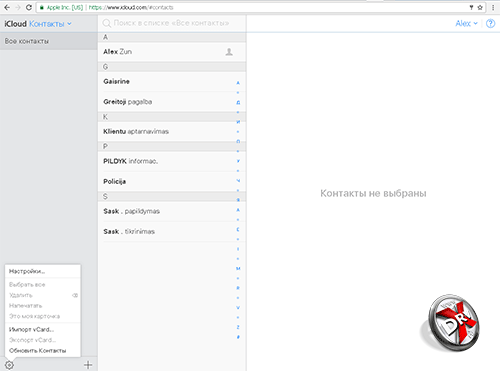The width and height of the screenshot is (500, 371).
Task: Open contact PILDYK informac.
Action: (172, 161)
